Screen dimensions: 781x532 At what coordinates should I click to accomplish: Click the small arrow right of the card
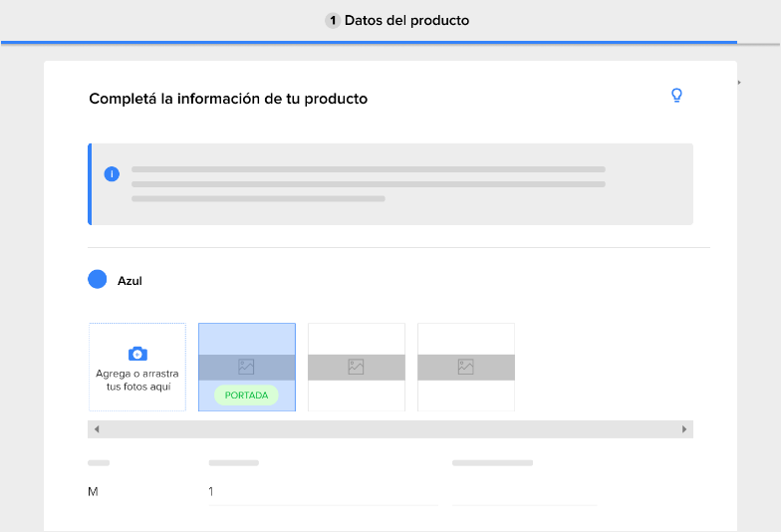pyautogui.click(x=739, y=82)
